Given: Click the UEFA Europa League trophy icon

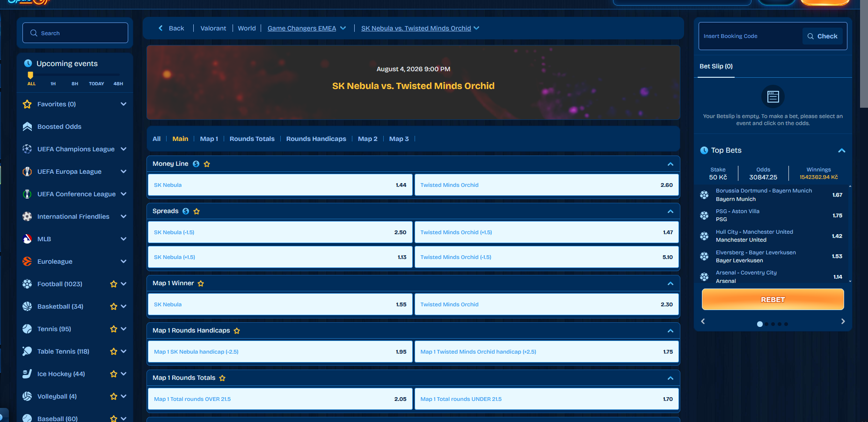Looking at the screenshot, I should point(27,171).
